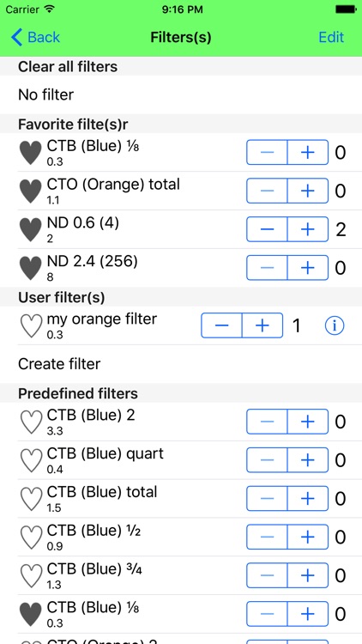Mark CTB (Blue) ½ as favorite

point(31,538)
